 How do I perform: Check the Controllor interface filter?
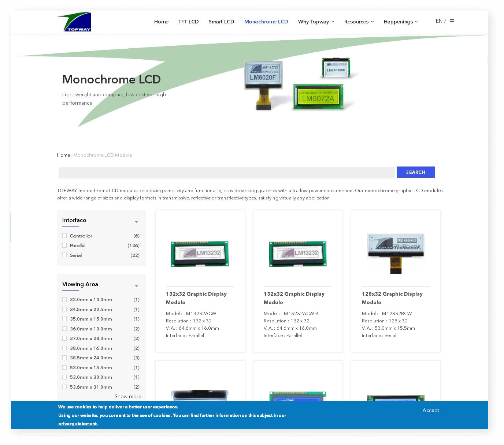coord(64,236)
